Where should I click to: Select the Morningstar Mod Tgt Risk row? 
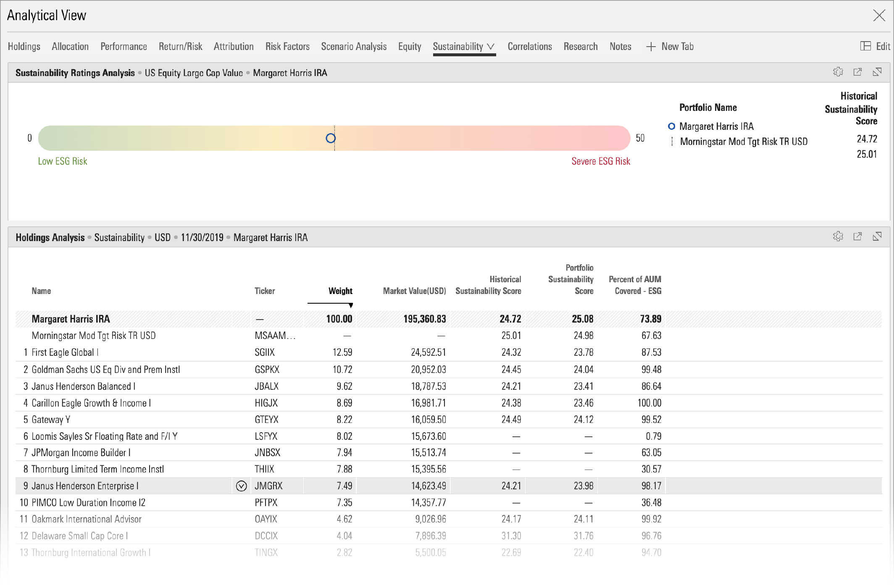(x=449, y=336)
